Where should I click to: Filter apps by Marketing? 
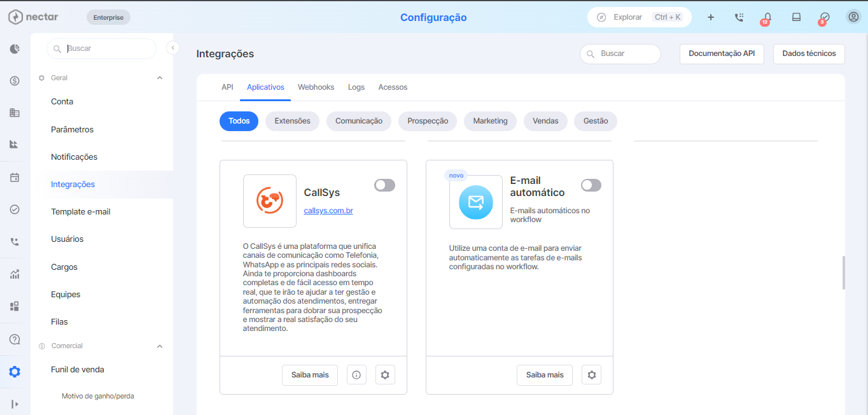pyautogui.click(x=490, y=121)
